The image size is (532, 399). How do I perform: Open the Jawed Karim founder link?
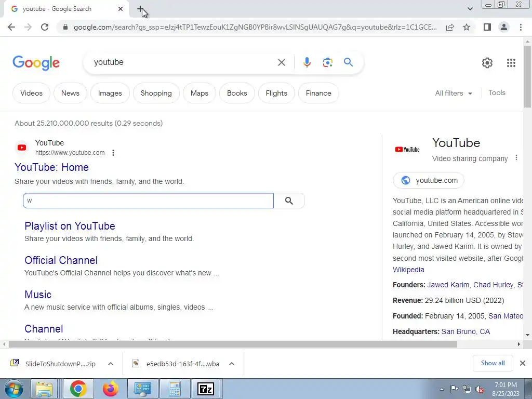click(x=448, y=285)
